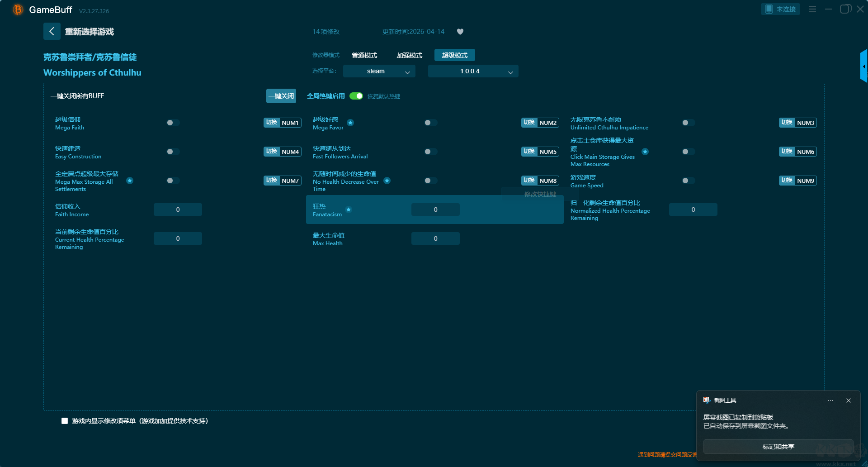Click the V2.3.27.326 version label
Image resolution: width=868 pixels, height=467 pixels.
pos(94,11)
